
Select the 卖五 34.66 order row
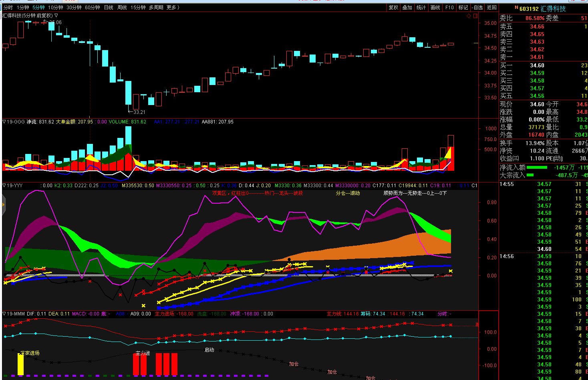pos(544,27)
